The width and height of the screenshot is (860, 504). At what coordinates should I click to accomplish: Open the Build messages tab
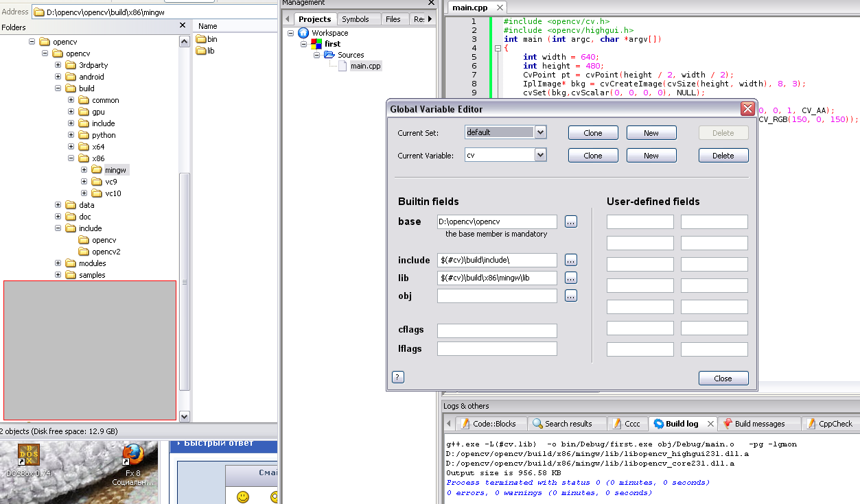pyautogui.click(x=759, y=424)
